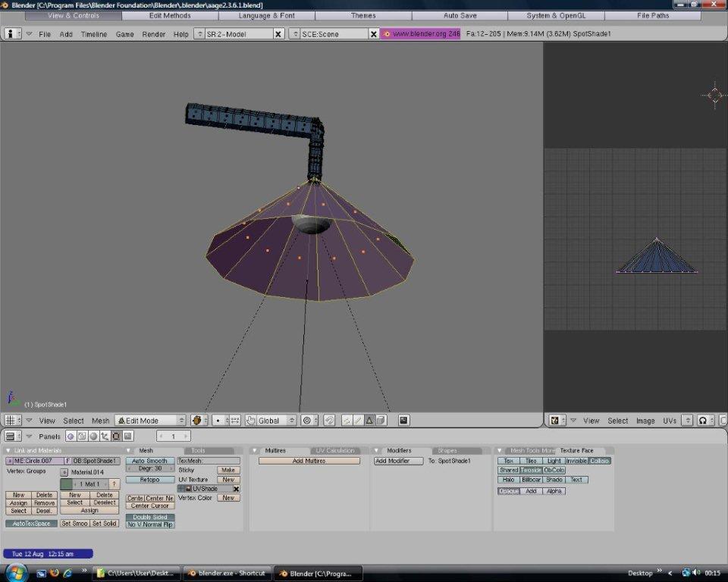The image size is (728, 582).
Task: Open the UV editor window type selector
Action: (557, 421)
